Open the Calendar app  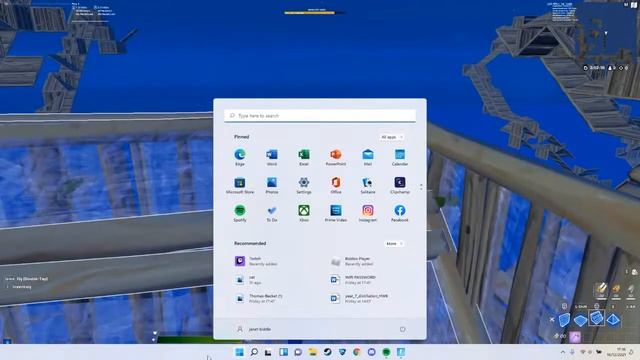400,157
